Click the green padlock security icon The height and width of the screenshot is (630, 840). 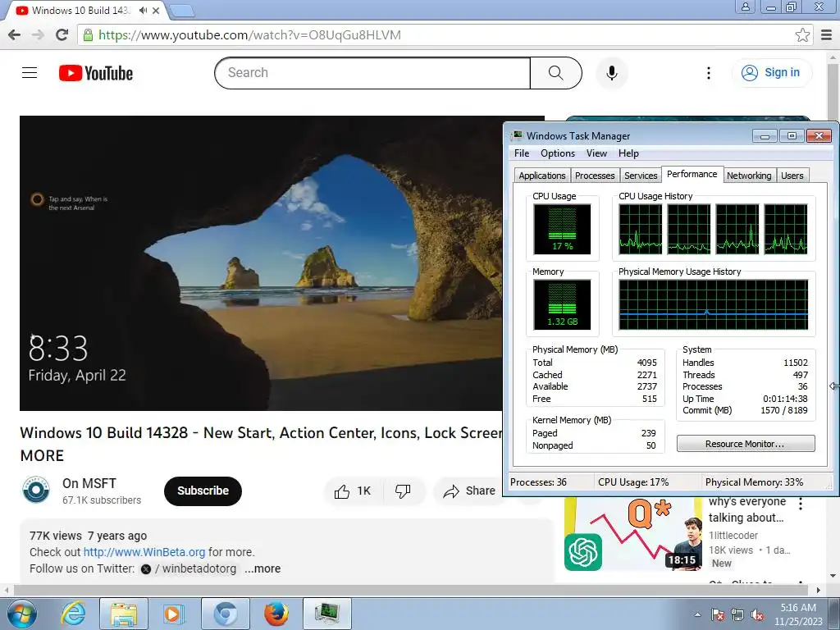tap(88, 34)
